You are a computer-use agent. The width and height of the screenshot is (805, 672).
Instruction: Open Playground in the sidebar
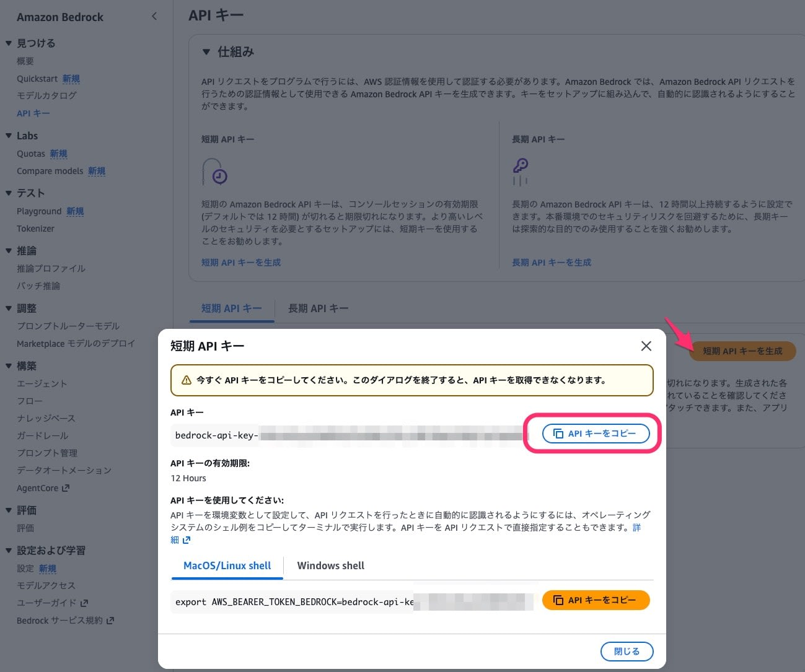[x=39, y=211]
